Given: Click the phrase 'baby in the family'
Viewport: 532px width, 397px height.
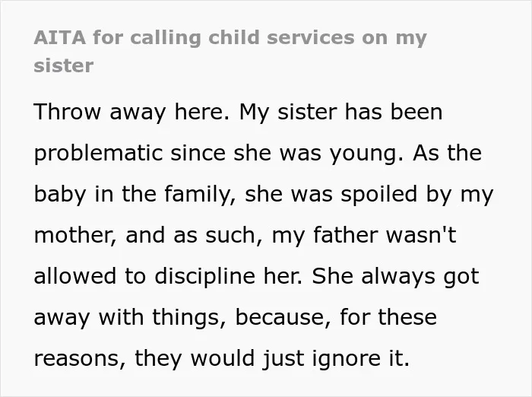Looking at the screenshot, I should coord(132,195).
